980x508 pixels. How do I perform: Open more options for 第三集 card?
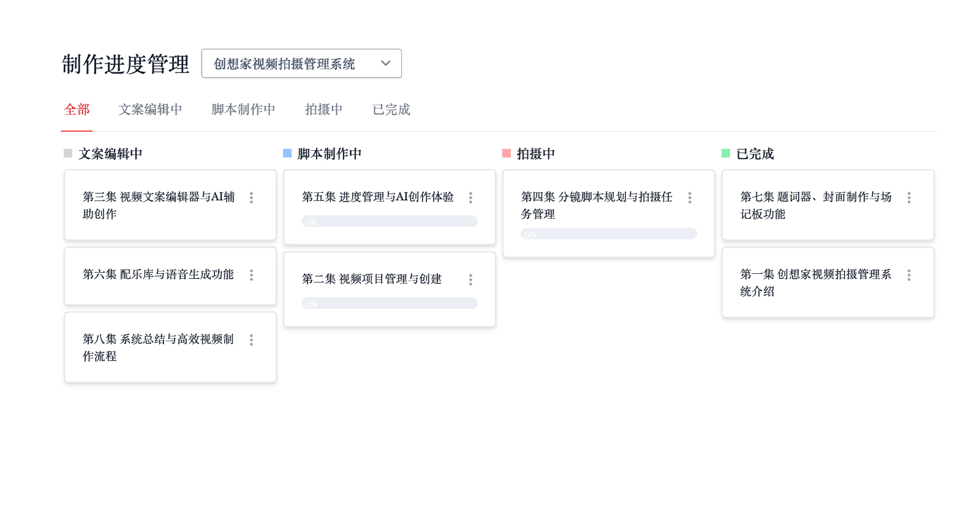click(x=251, y=197)
